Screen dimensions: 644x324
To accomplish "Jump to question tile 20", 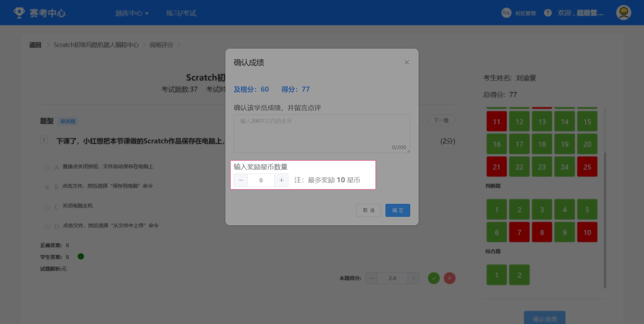I will pyautogui.click(x=587, y=144).
